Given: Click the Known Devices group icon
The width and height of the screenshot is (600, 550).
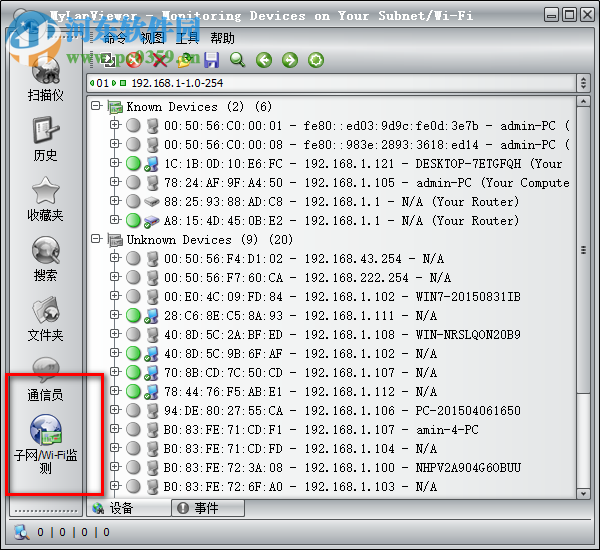Looking at the screenshot, I should coord(115,107).
